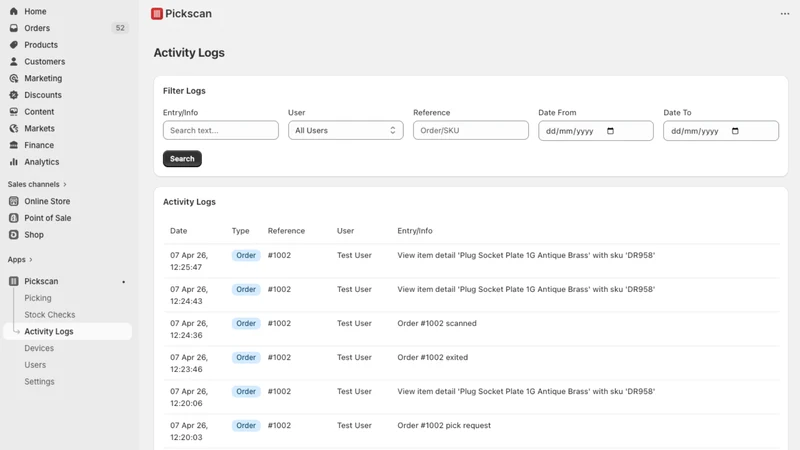Image resolution: width=800 pixels, height=450 pixels.
Task: Open the Date From calendar picker icon
Action: click(x=610, y=131)
